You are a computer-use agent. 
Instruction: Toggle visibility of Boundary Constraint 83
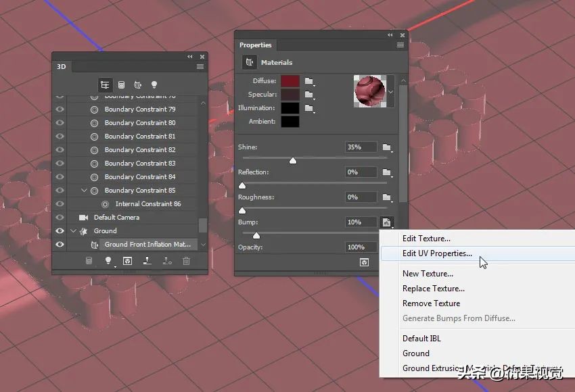point(60,164)
